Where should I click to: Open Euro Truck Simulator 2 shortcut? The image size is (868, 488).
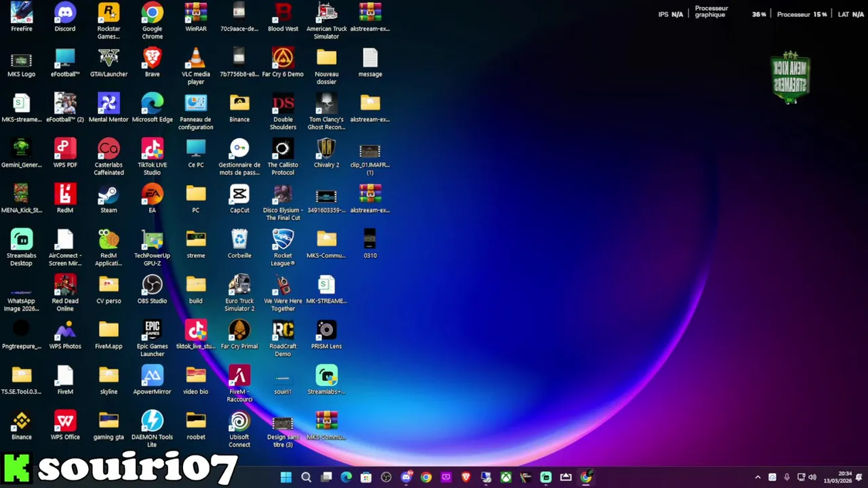[239, 293]
